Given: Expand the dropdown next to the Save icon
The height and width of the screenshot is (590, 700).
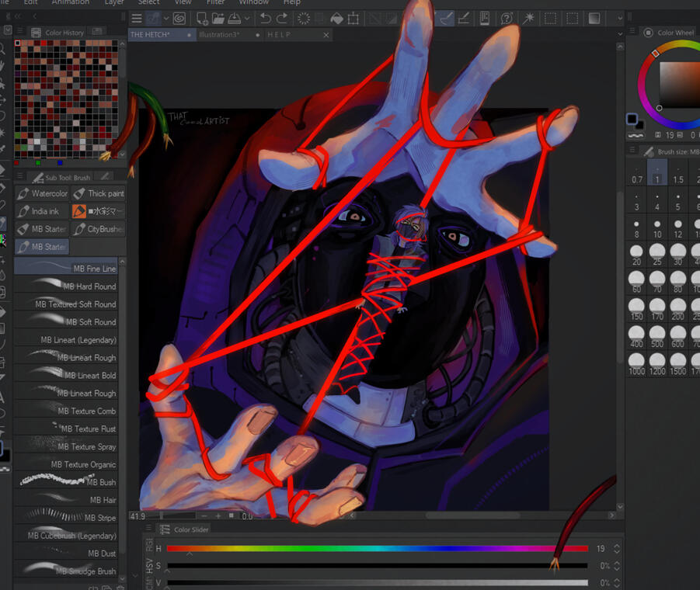Looking at the screenshot, I should tap(247, 18).
